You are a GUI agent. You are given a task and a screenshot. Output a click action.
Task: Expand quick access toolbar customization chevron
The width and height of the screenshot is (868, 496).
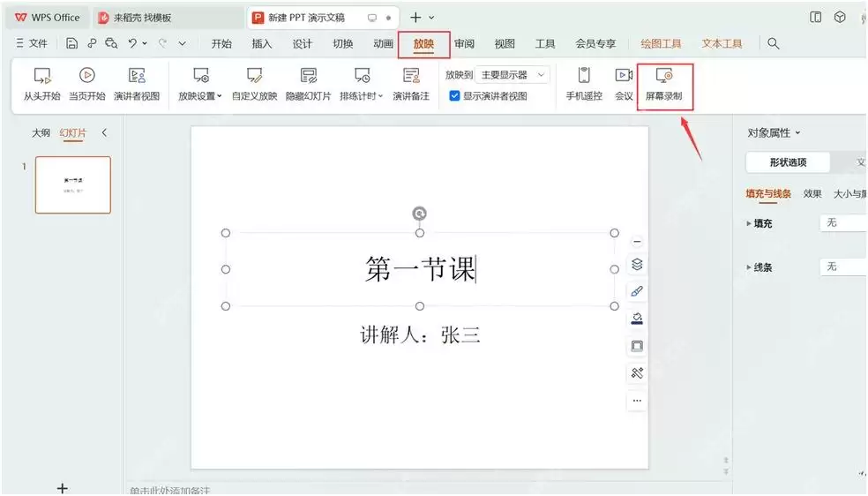(182, 43)
